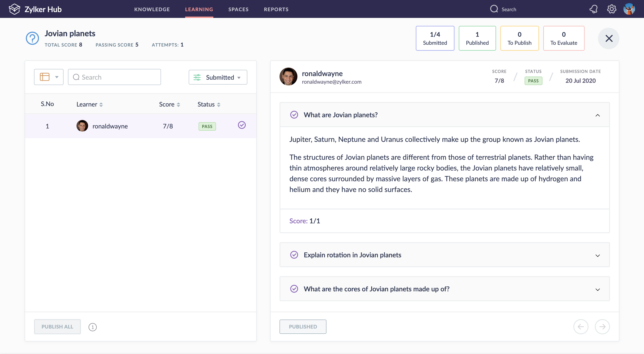Open the table view layout dropdown
644x354 pixels.
[x=49, y=77]
